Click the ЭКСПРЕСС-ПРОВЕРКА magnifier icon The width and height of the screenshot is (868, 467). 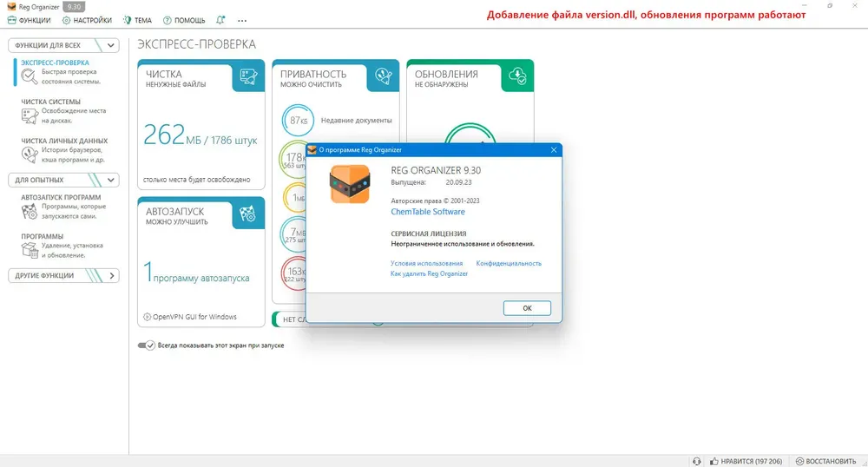pyautogui.click(x=30, y=76)
